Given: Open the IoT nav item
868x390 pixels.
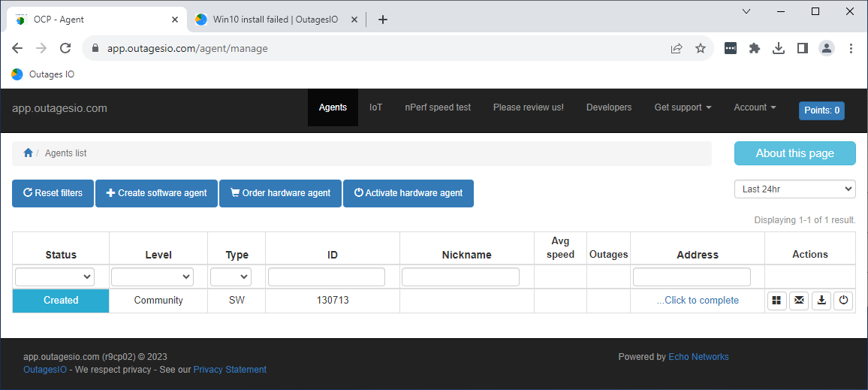Looking at the screenshot, I should coord(376,107).
